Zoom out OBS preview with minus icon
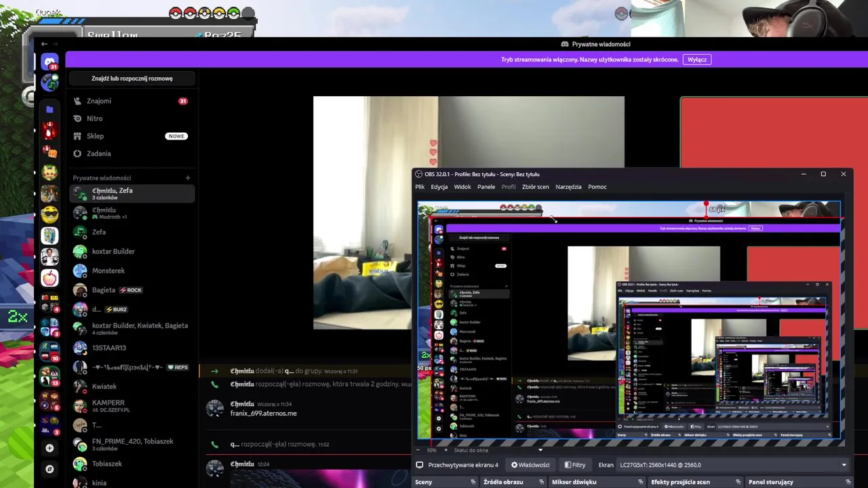The height and width of the screenshot is (488, 868). 419,450
